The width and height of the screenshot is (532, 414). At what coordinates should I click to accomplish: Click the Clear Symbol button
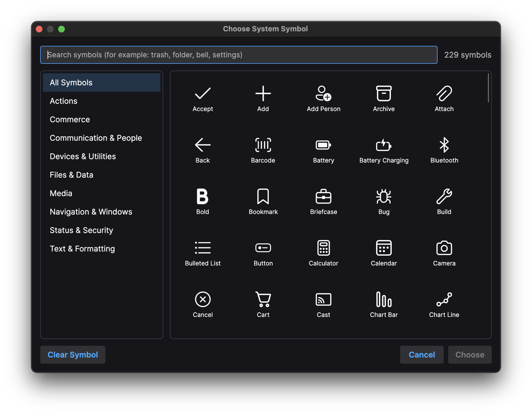coord(73,355)
